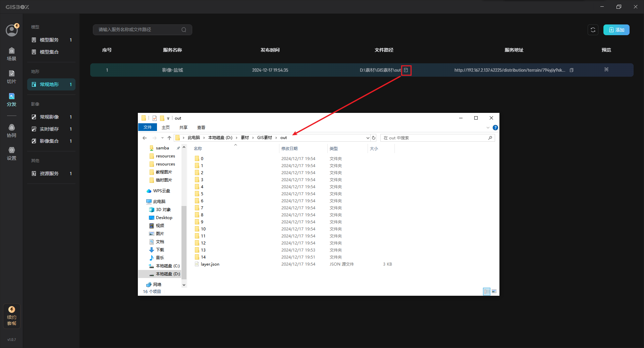
Task: Open 模型集合 in the side menu
Action: [51, 52]
